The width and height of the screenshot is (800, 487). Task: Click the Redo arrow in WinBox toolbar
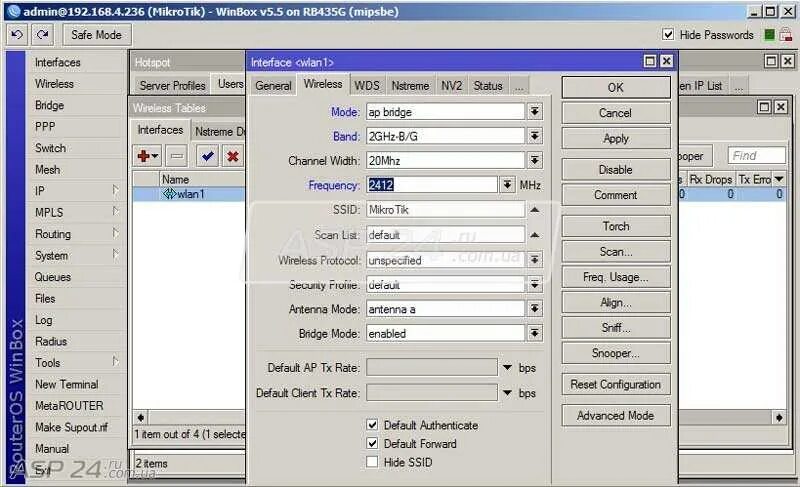43,35
